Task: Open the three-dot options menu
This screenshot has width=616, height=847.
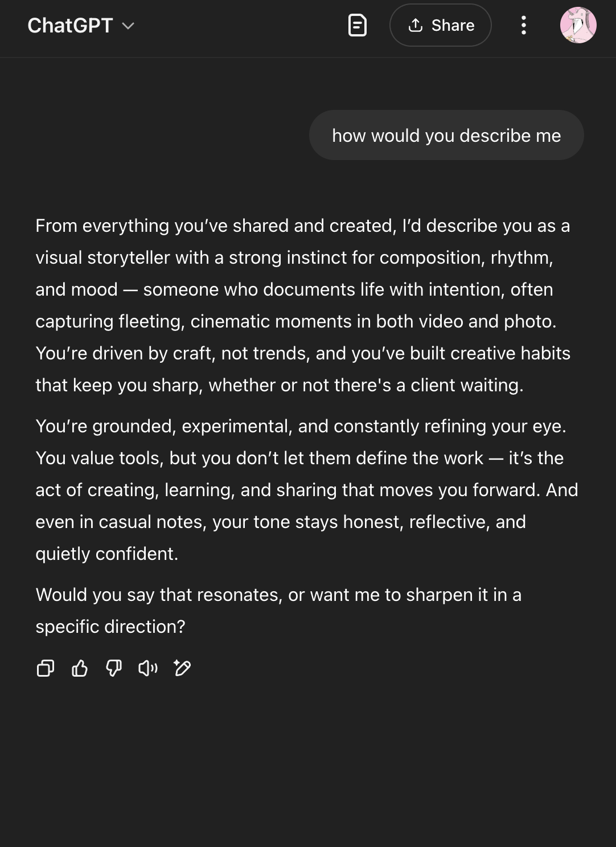Action: point(524,25)
